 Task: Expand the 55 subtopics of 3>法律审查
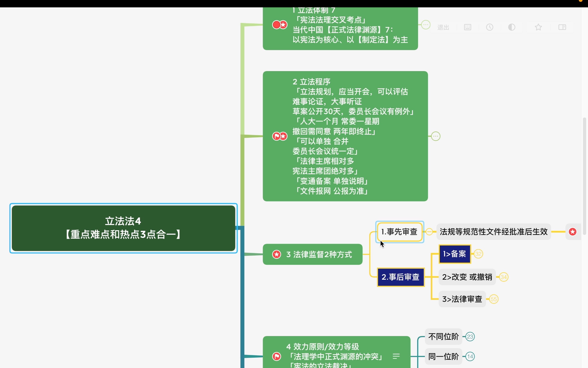(x=494, y=299)
